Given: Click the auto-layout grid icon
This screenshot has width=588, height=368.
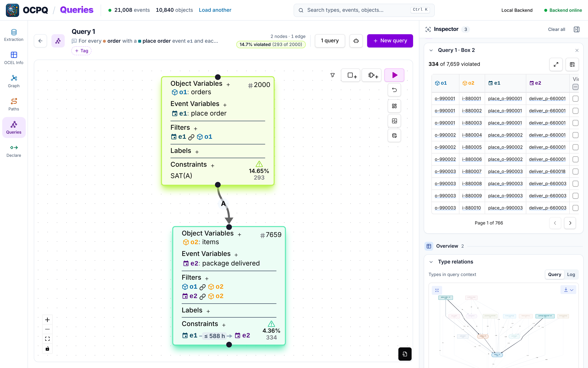Looking at the screenshot, I should coord(394,106).
